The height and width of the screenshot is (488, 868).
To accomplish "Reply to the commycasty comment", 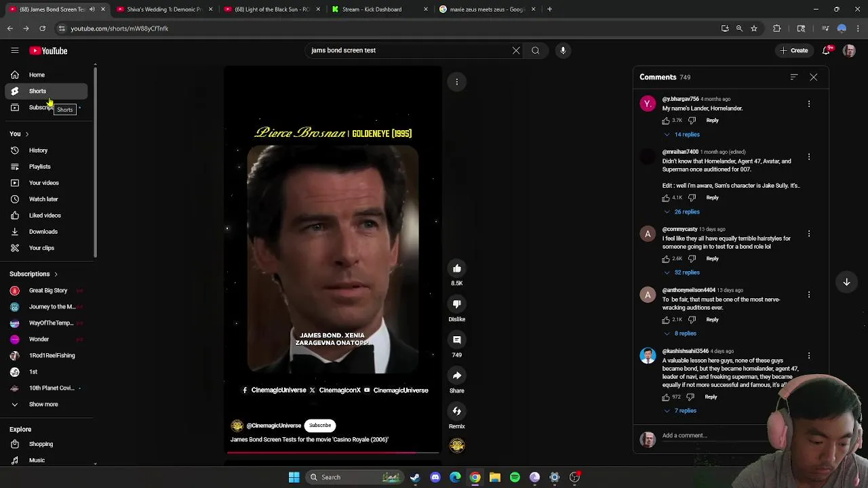I will pyautogui.click(x=712, y=259).
